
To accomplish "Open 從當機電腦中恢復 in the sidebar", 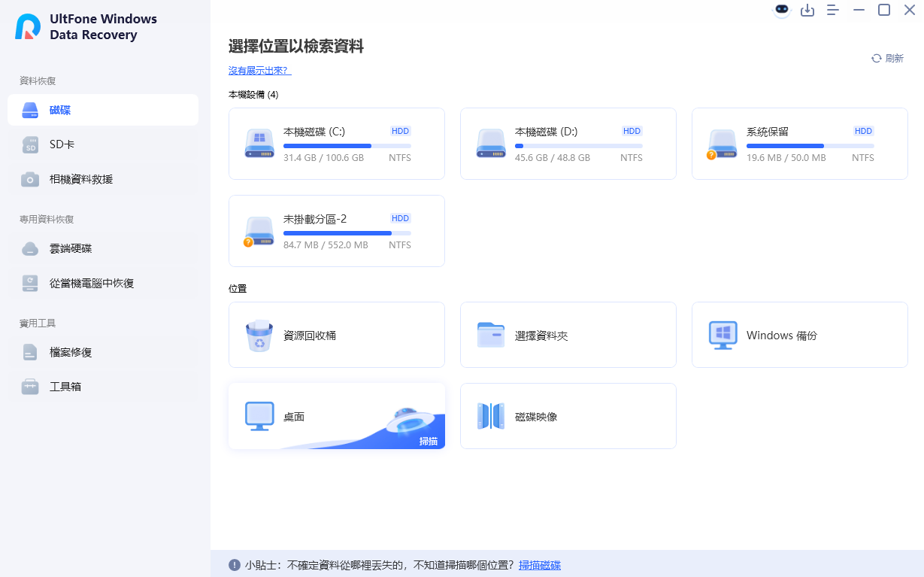I will click(x=103, y=283).
